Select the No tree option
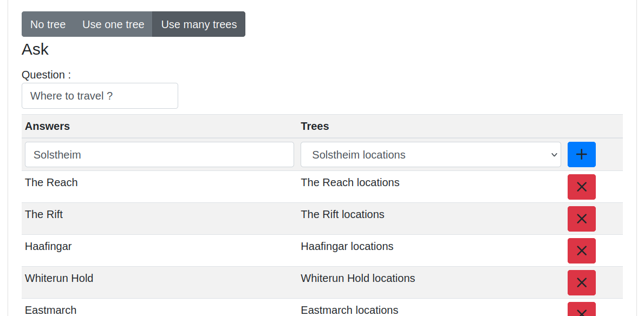The image size is (644, 316). click(48, 24)
